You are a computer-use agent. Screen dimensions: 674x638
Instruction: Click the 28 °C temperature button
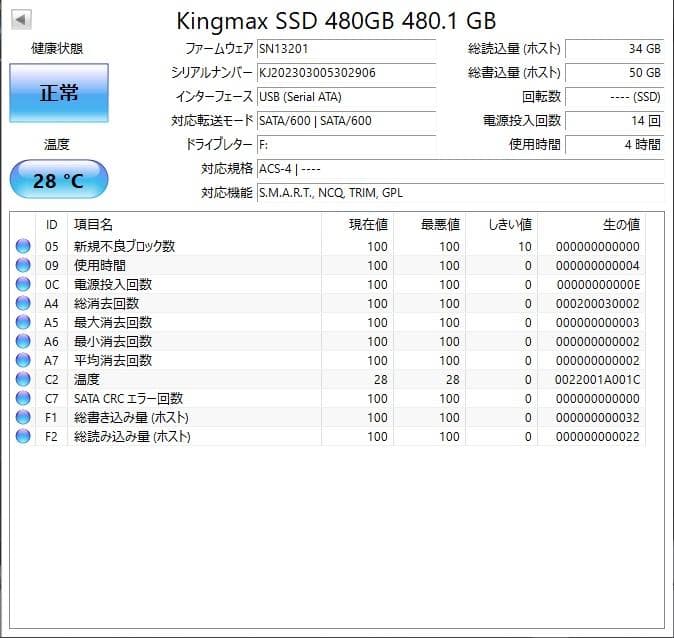coord(59,179)
